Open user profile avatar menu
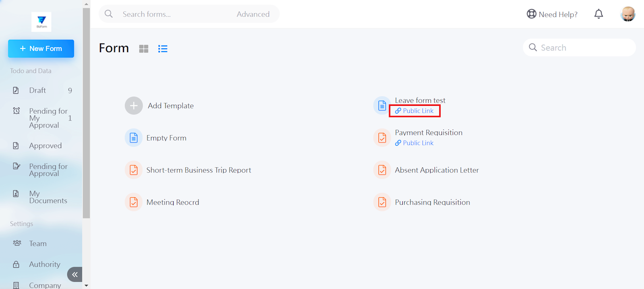The width and height of the screenshot is (644, 289). [x=627, y=14]
